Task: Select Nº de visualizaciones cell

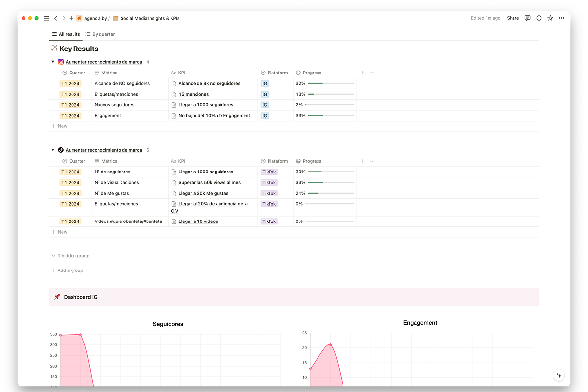Action: [130, 182]
